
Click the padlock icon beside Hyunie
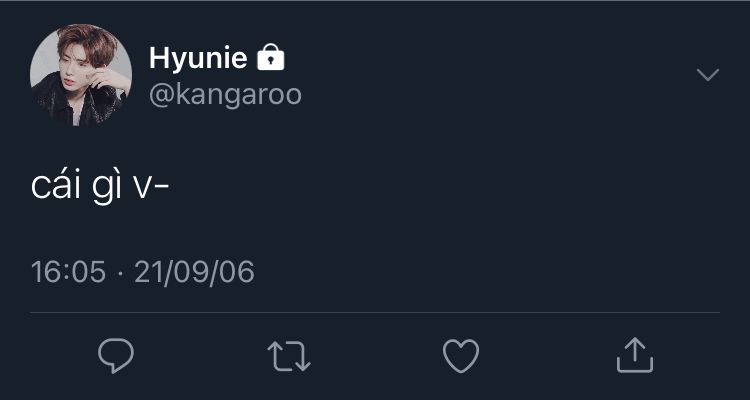pyautogui.click(x=271, y=58)
